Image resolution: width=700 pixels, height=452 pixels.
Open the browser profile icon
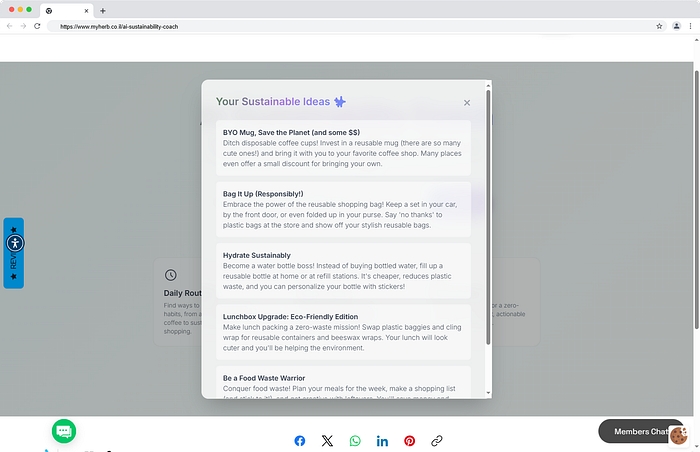pyautogui.click(x=676, y=26)
